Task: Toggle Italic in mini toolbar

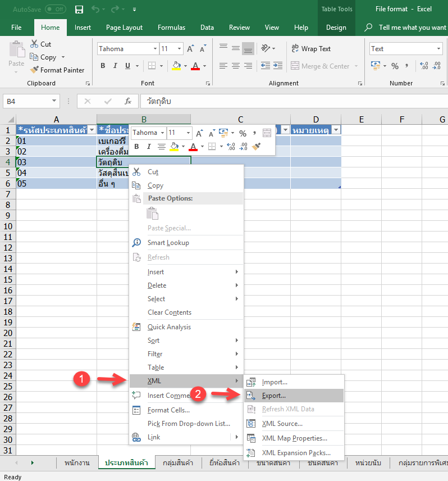Action: 149,147
